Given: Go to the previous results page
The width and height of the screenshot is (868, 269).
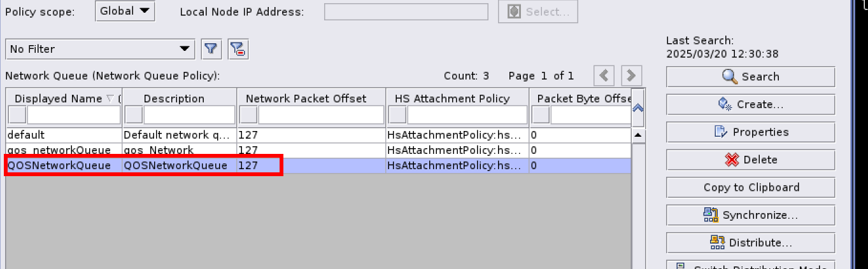Looking at the screenshot, I should [x=604, y=76].
